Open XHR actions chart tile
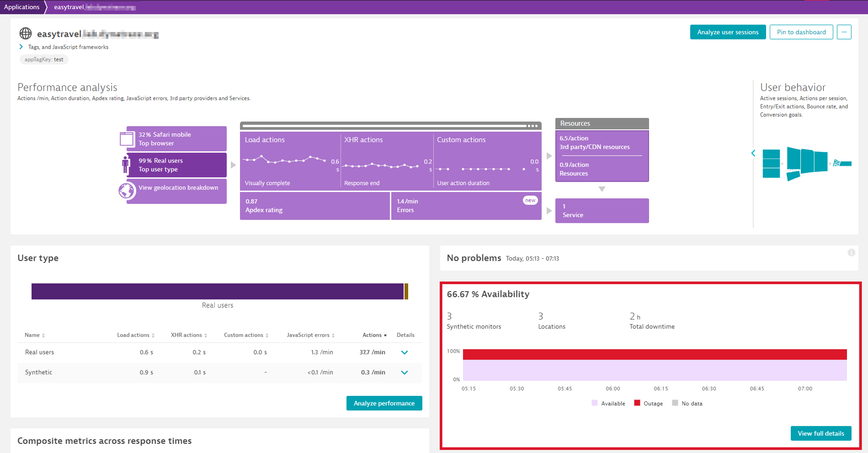 (387, 161)
